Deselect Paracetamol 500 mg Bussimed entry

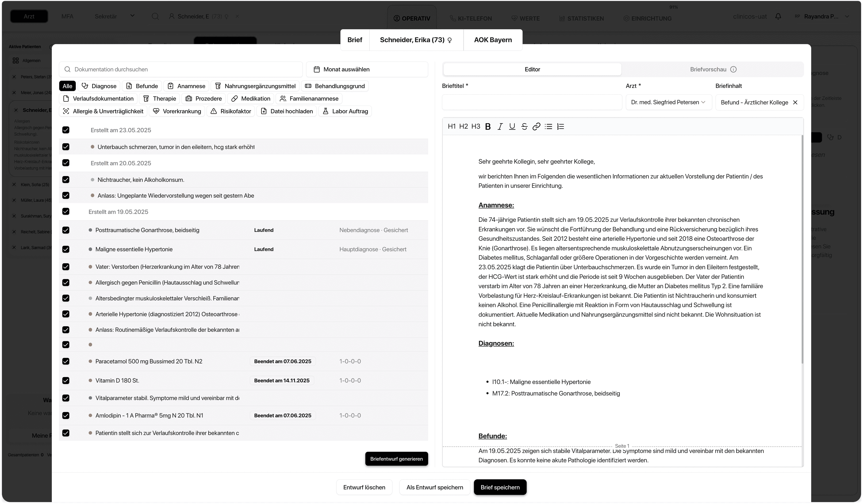(x=66, y=361)
